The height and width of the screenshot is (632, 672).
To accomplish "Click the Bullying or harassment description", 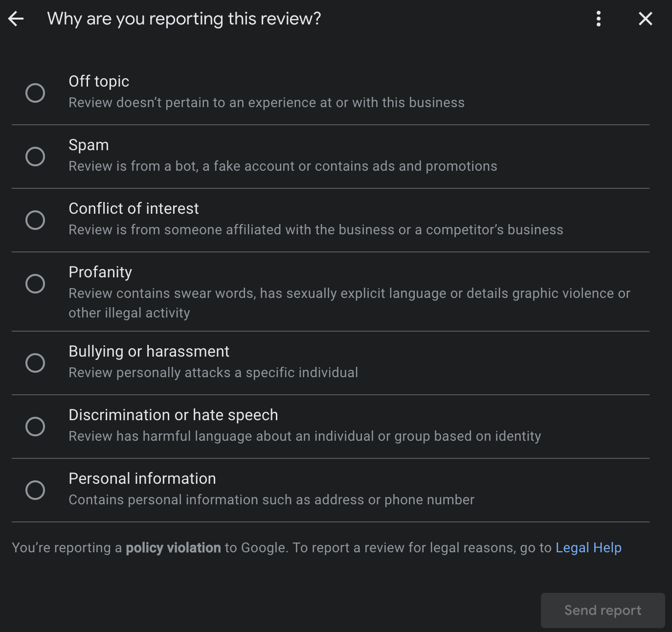I will 213,372.
